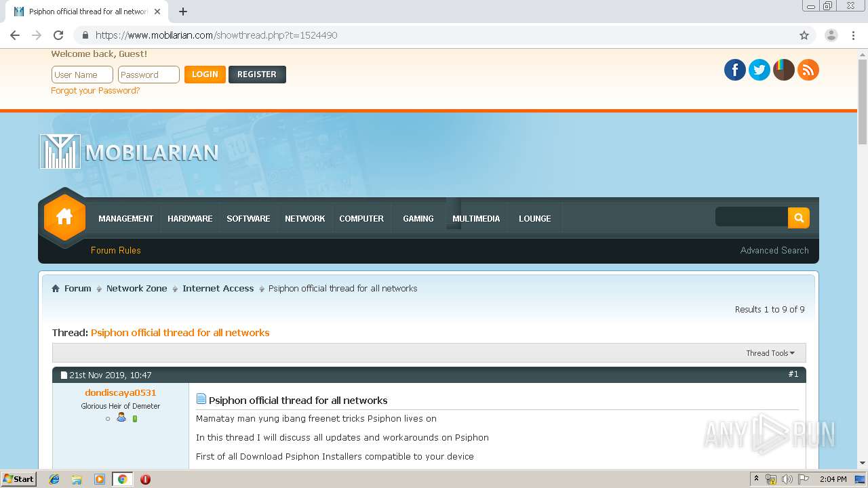
Task: Go to Forum breadcrumb link
Action: tap(78, 288)
